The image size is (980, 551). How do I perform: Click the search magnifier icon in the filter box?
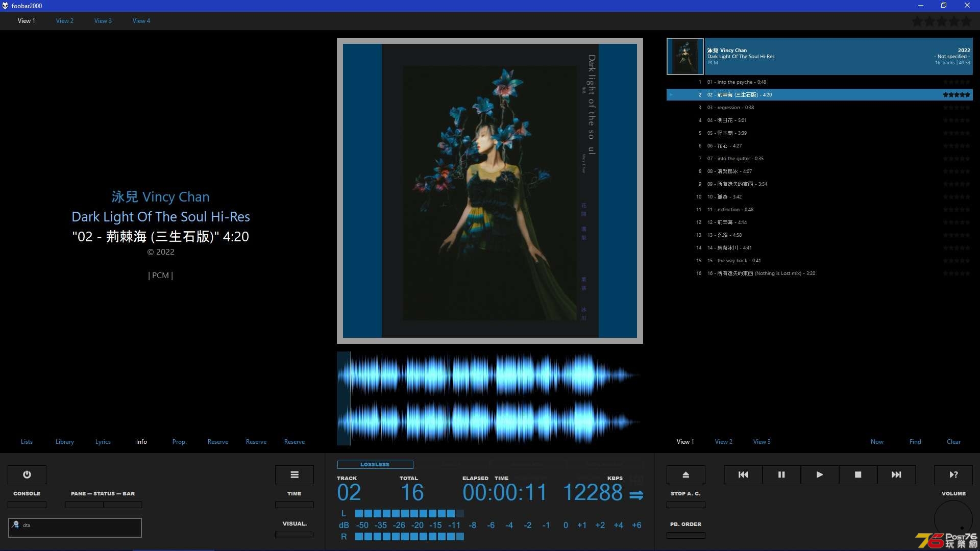pyautogui.click(x=15, y=524)
